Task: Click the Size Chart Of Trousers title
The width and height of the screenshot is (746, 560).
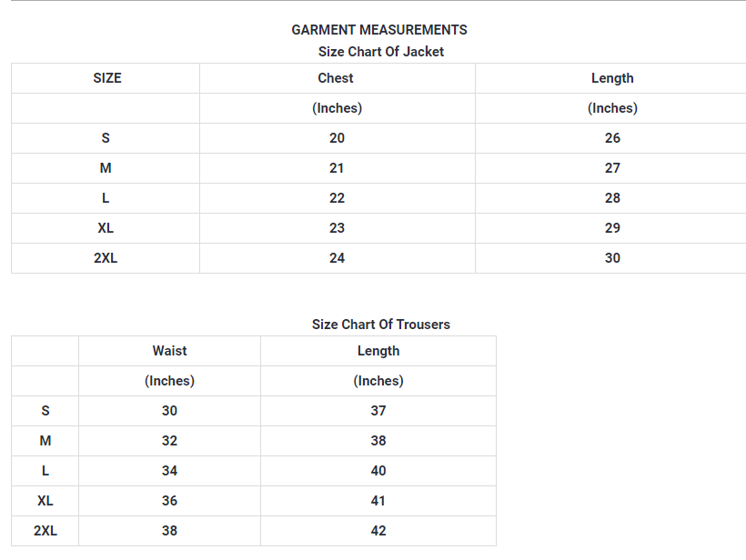Action: (381, 325)
